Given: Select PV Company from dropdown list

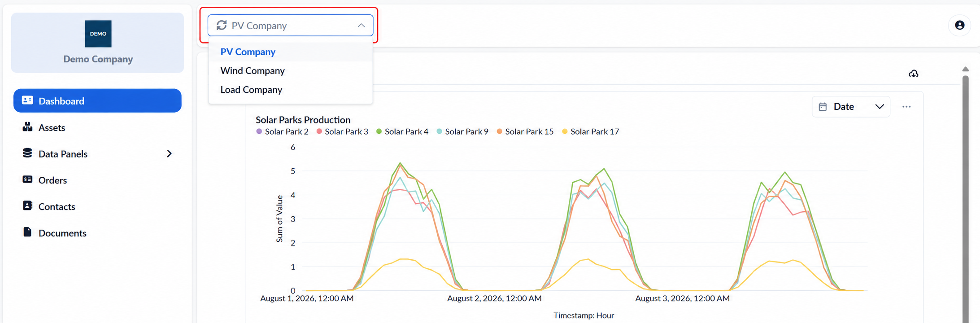Looking at the screenshot, I should click(x=291, y=52).
